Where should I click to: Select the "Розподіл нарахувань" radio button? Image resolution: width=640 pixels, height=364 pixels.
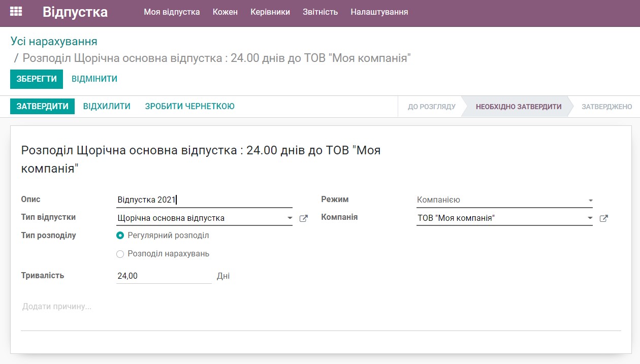click(x=120, y=253)
